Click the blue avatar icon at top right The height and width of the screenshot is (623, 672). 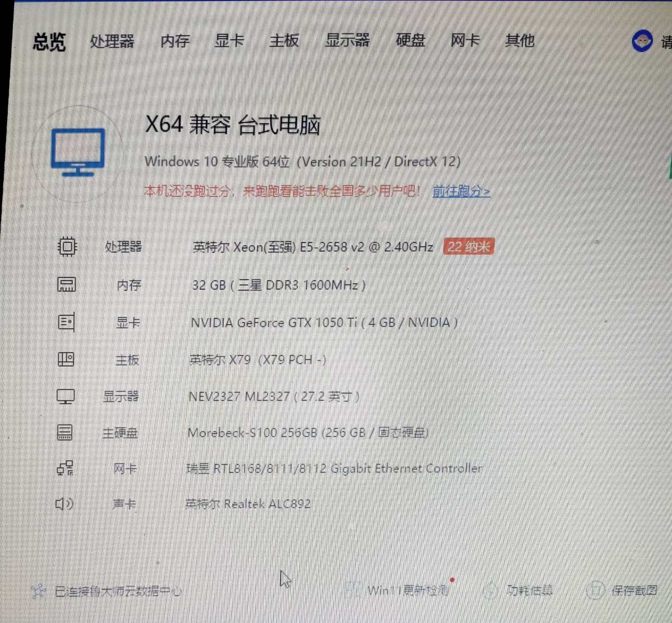coord(642,41)
